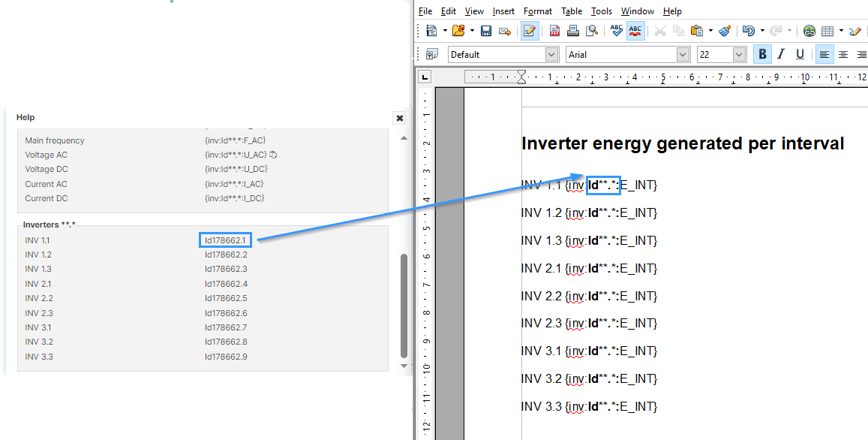Open the Format menu

(x=537, y=11)
